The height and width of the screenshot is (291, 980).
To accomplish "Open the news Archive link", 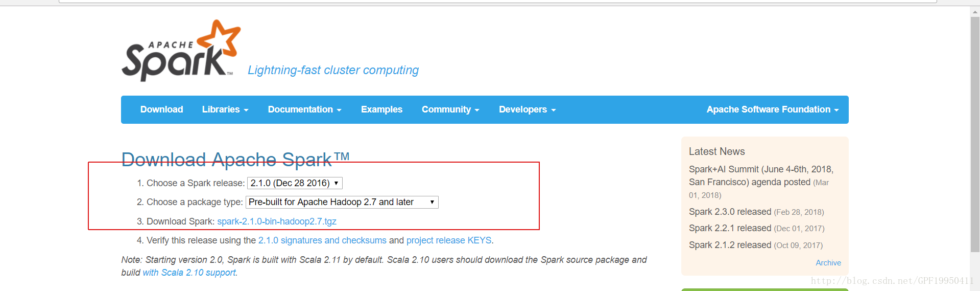I will pyautogui.click(x=828, y=263).
